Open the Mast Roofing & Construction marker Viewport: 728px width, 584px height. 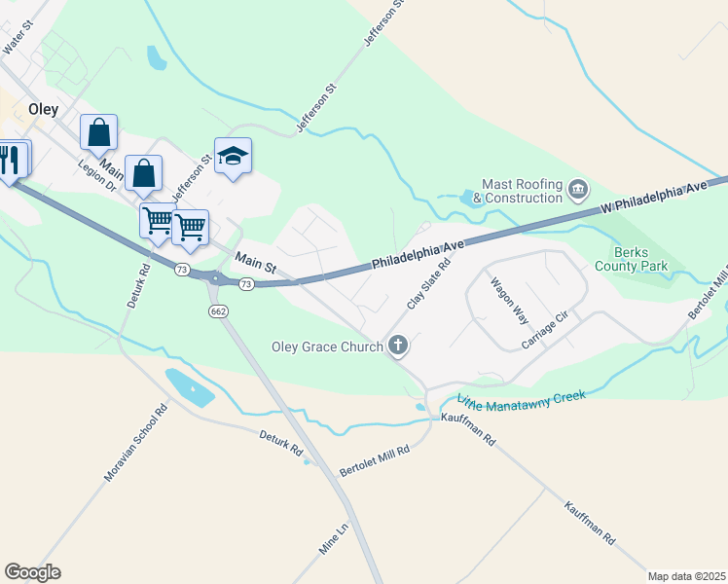point(579,191)
